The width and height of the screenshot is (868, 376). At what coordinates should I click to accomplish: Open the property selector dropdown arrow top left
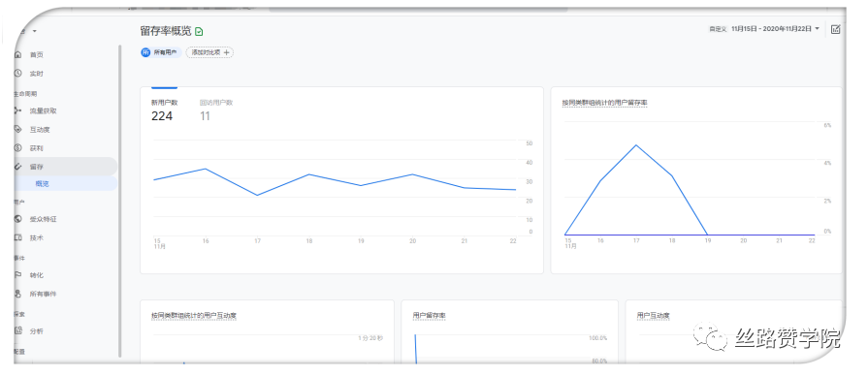click(x=35, y=31)
